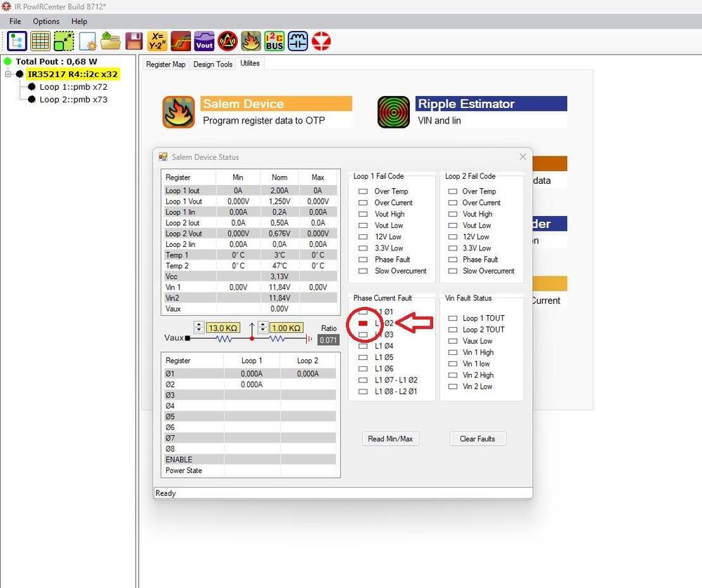Switch to the Design Tools tab

213,65
